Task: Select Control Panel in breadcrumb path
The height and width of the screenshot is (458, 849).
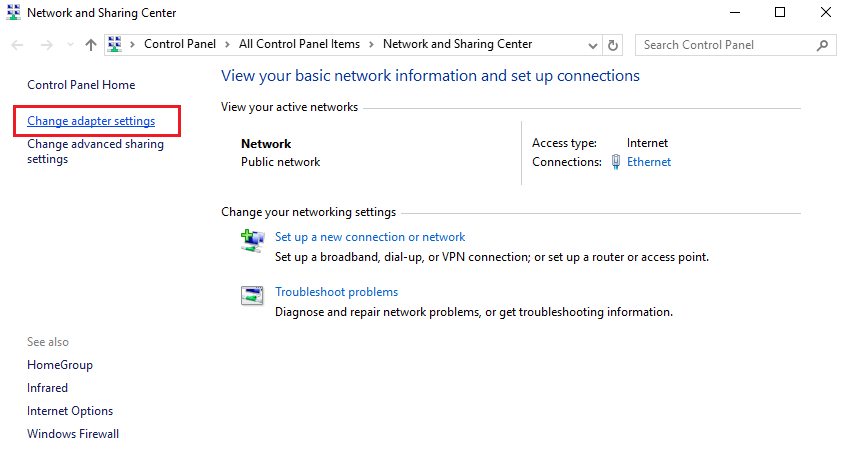Action: click(182, 44)
